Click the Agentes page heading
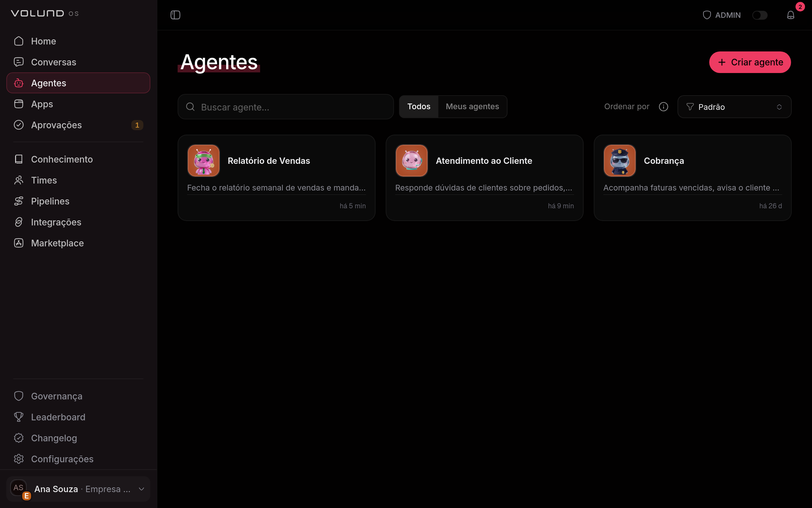Screen dimensions: 812x508 coord(219,62)
